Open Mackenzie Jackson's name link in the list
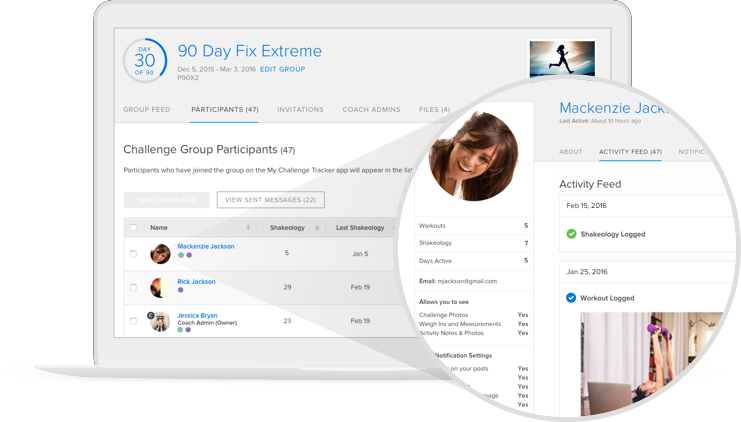 click(206, 246)
